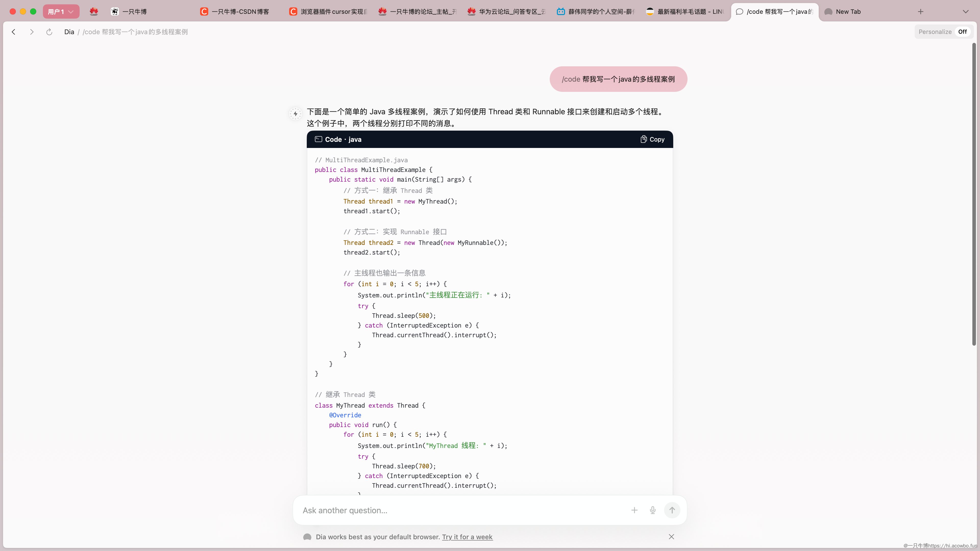Click the Dia response lightning icon

click(296, 114)
